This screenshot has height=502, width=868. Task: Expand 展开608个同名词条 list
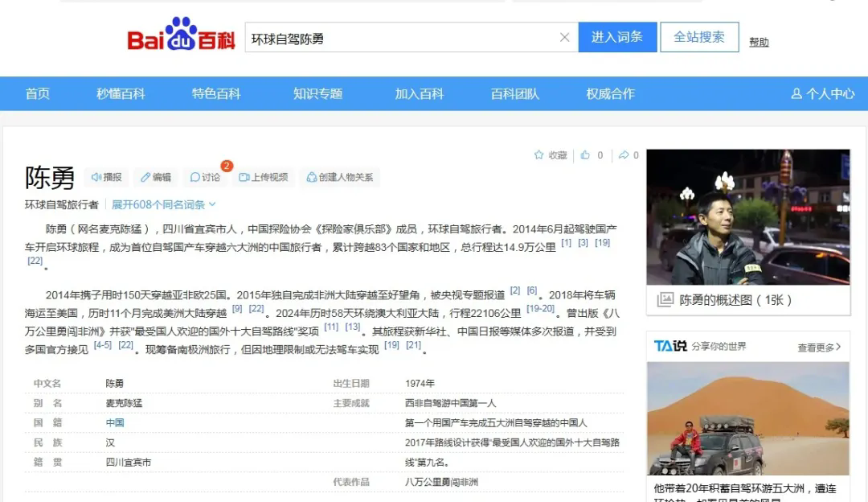click(163, 204)
